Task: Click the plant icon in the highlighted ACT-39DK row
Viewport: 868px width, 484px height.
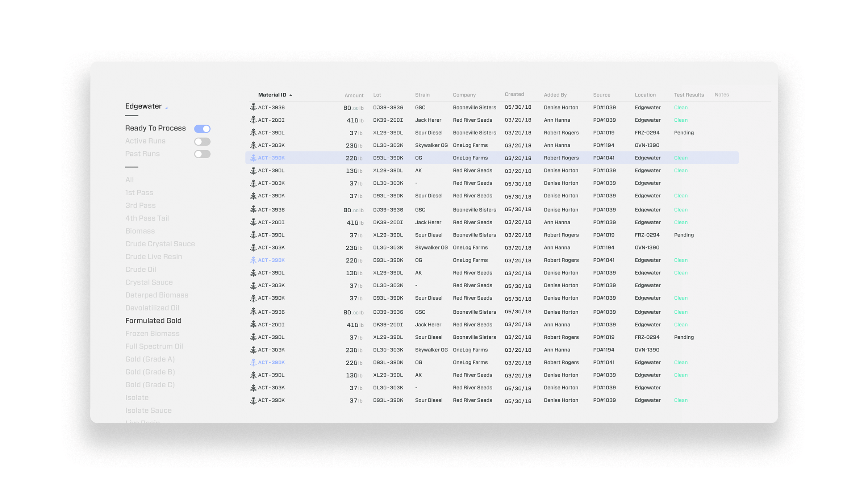Action: click(x=253, y=158)
